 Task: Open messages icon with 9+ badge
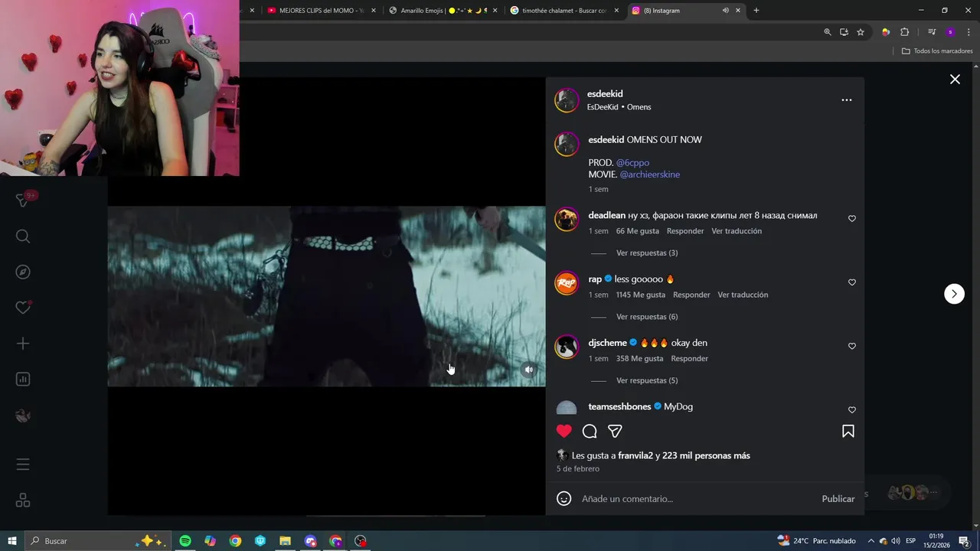[23, 200]
